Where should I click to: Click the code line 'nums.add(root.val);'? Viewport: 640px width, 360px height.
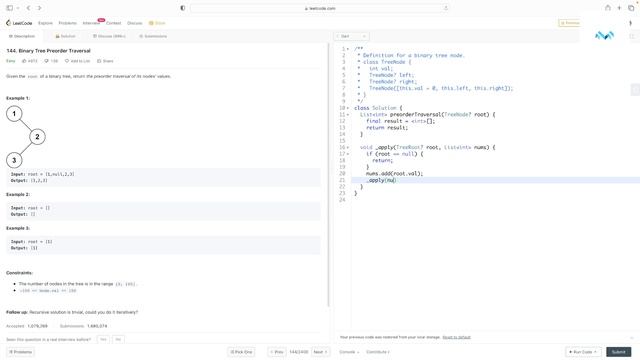pyautogui.click(x=394, y=173)
